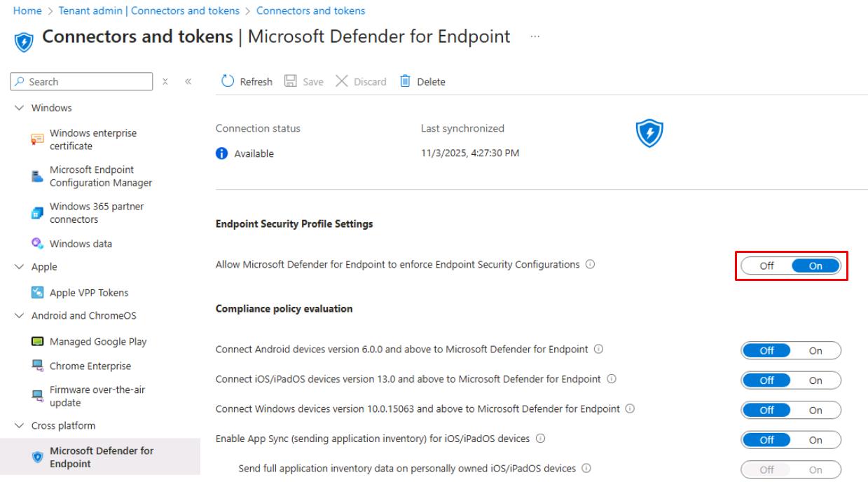This screenshot has width=868, height=482.
Task: Click the Delete trash icon
Action: [405, 81]
